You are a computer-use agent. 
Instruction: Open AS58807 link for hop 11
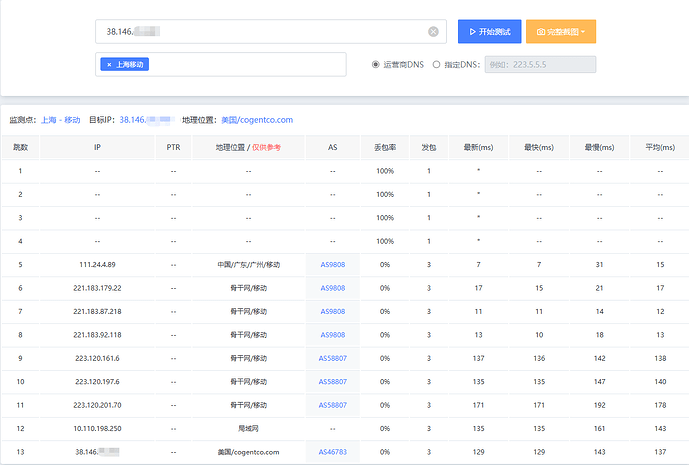[x=332, y=405]
